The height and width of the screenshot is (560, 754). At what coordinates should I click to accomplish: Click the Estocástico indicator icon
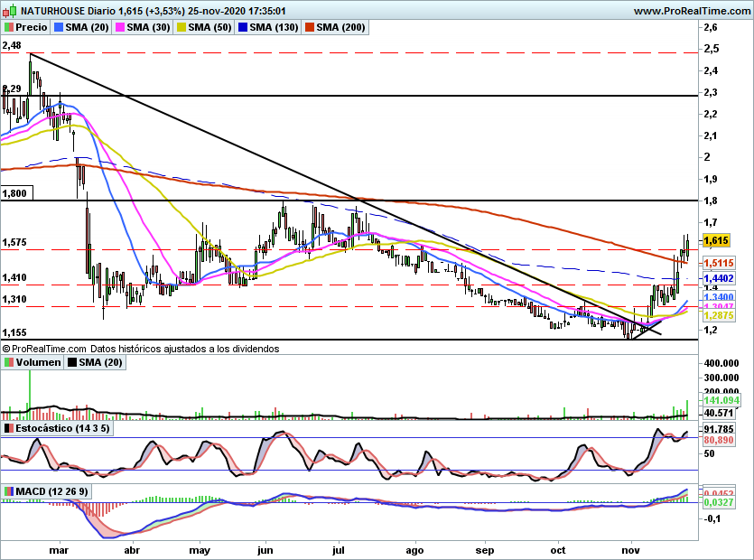tap(9, 428)
